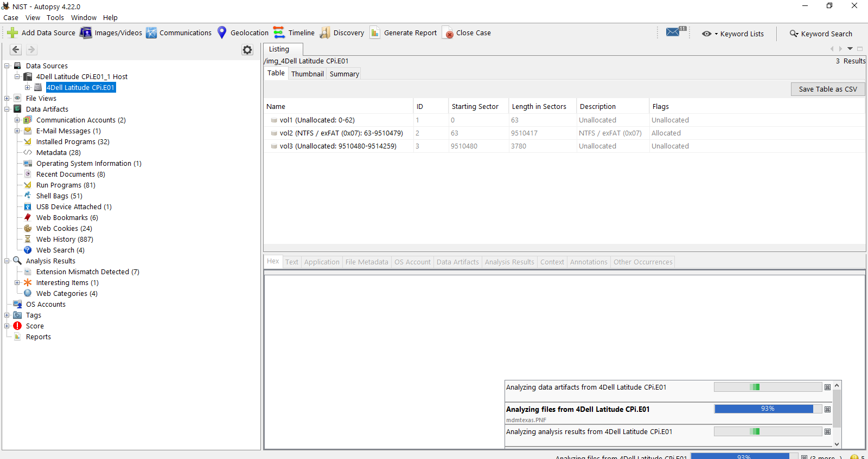Cancel the Analyzing analysis results task
This screenshot has height=459, width=868.
[827, 431]
